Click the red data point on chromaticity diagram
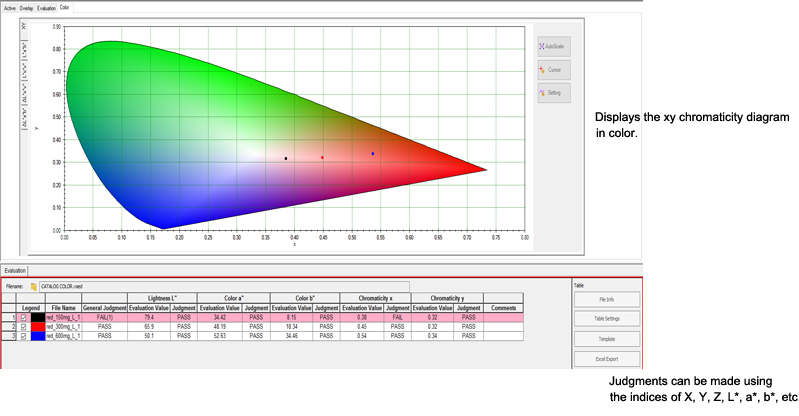Viewport: 799px width, 416px height. [x=322, y=157]
